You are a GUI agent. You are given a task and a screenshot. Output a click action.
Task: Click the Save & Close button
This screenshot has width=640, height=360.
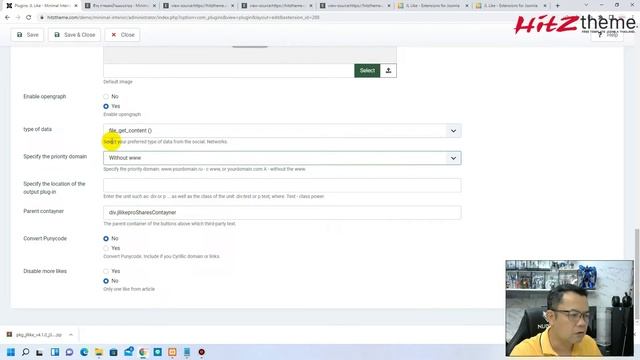pyautogui.click(x=75, y=35)
